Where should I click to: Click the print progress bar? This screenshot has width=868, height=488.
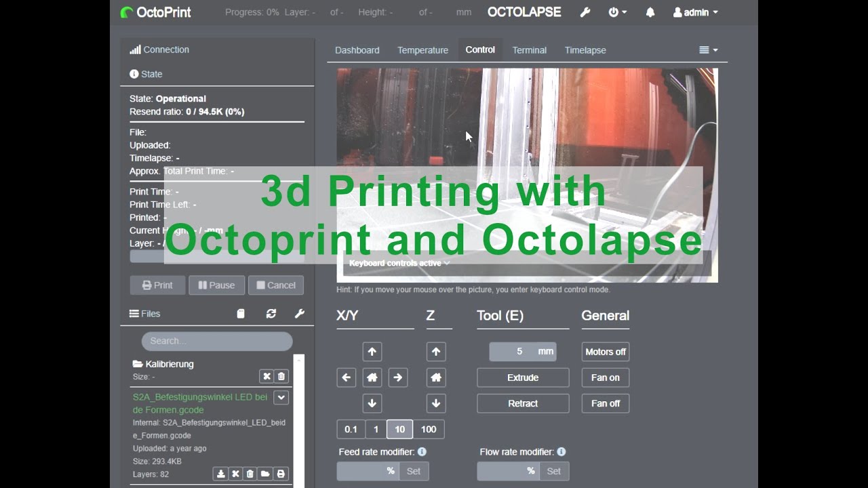click(x=217, y=256)
